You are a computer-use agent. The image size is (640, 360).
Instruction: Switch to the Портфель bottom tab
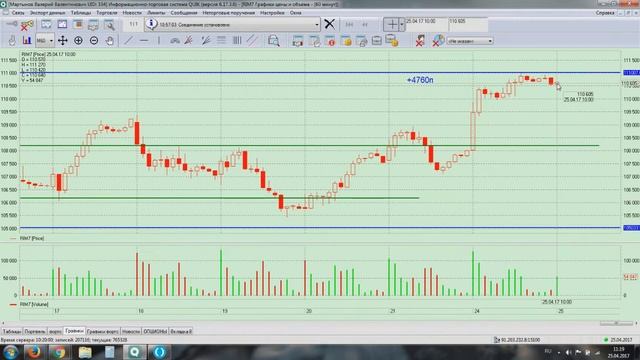click(x=35, y=331)
